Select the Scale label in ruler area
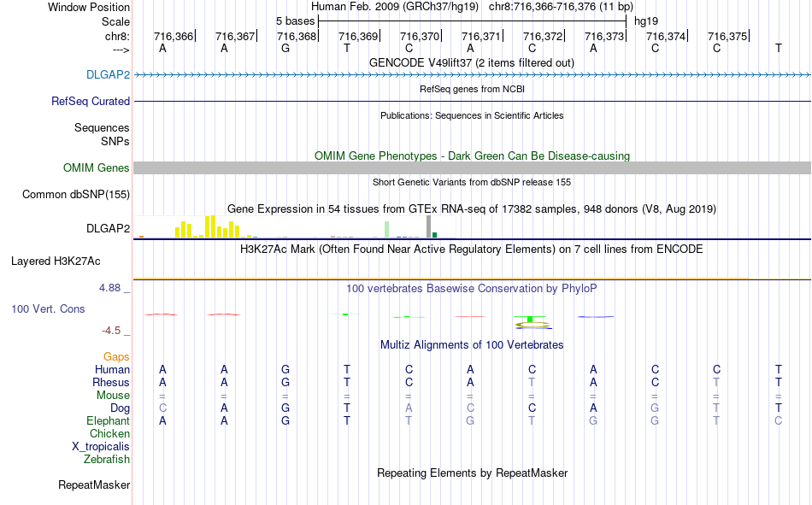This screenshot has height=505, width=812. pos(115,21)
